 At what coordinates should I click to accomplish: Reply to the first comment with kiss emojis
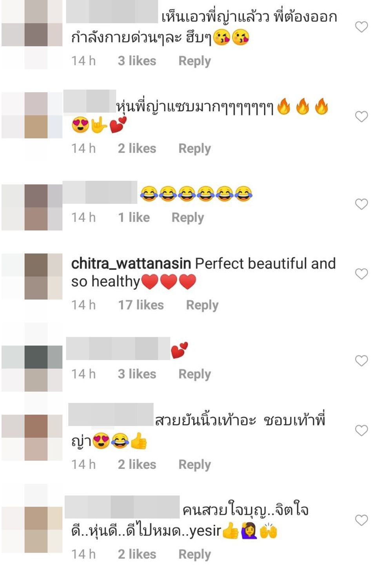pyautogui.click(x=194, y=61)
